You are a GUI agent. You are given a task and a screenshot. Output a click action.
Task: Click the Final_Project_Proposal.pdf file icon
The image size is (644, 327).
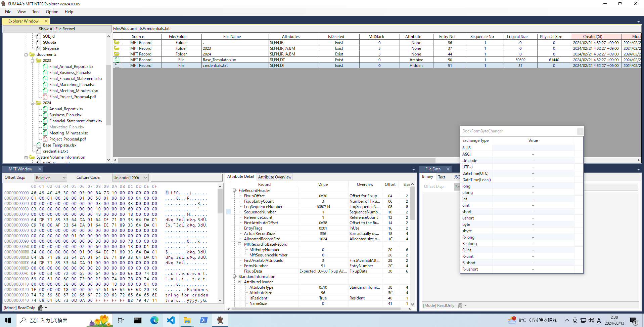pyautogui.click(x=45, y=97)
